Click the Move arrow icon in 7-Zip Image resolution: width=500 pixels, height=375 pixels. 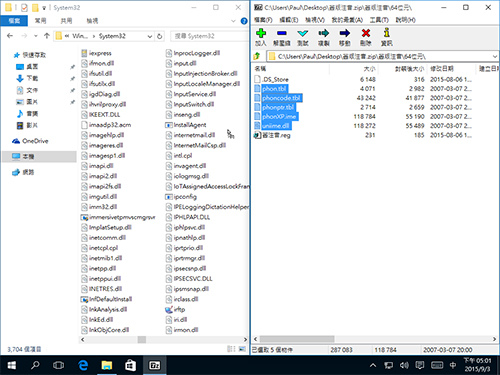(x=345, y=33)
